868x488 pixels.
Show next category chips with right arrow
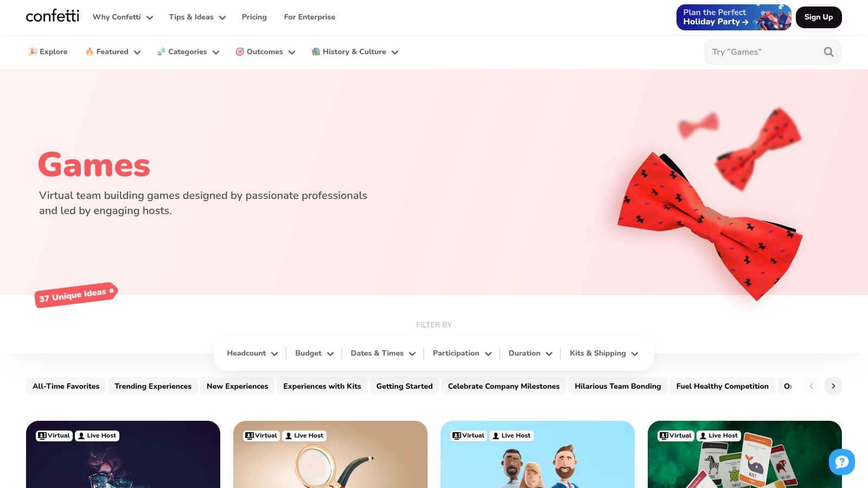(x=833, y=386)
